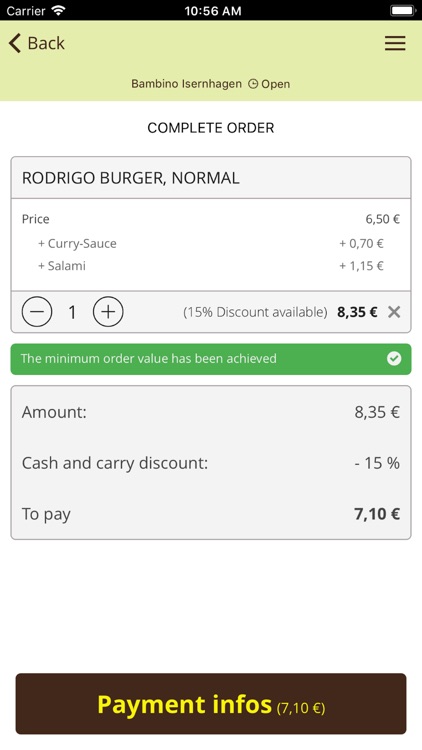Image resolution: width=422 pixels, height=750 pixels.
Task: Tap the WiFi icon in status bar
Action: 58,11
